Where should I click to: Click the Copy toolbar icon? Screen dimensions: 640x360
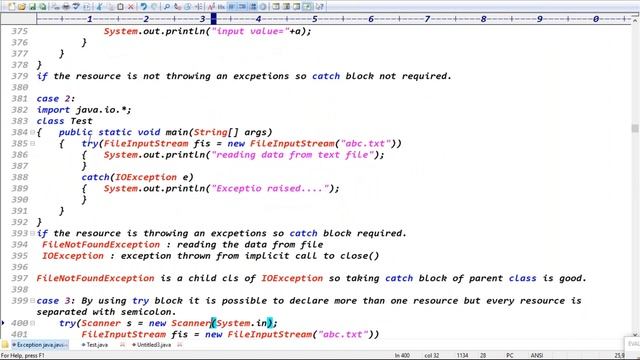pyautogui.click(x=110, y=7)
